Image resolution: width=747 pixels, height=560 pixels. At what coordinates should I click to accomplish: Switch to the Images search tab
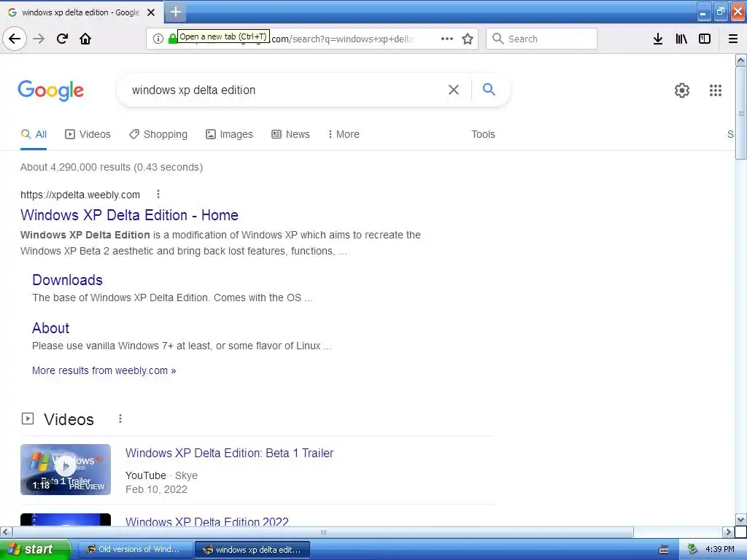(229, 134)
